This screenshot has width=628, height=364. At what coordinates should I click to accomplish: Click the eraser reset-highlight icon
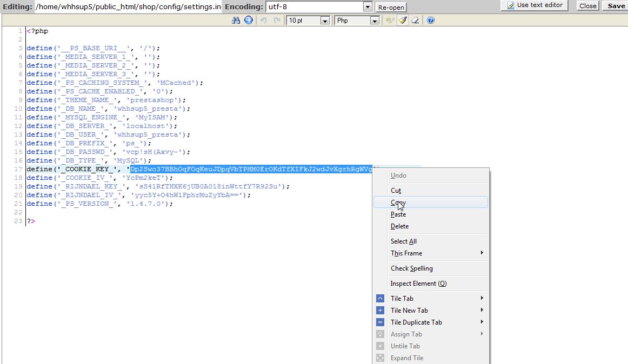coord(415,21)
